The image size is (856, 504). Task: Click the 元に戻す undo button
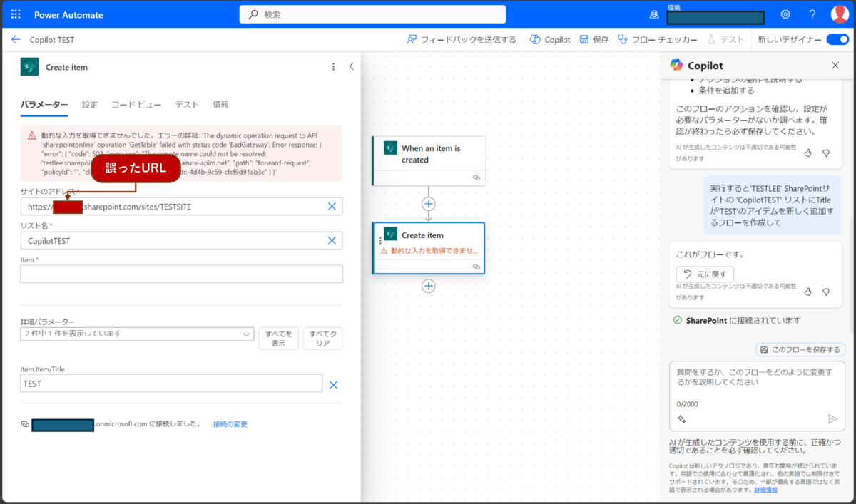click(705, 274)
